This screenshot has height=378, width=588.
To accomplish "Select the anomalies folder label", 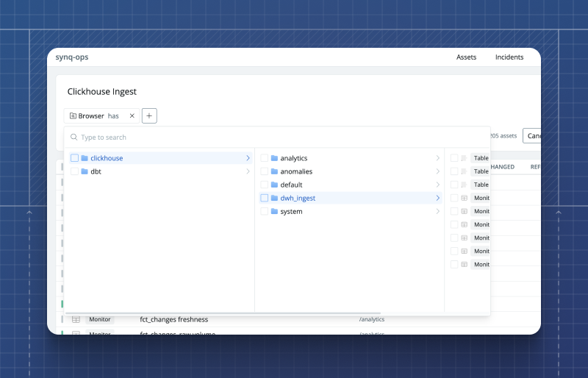I will pos(296,171).
